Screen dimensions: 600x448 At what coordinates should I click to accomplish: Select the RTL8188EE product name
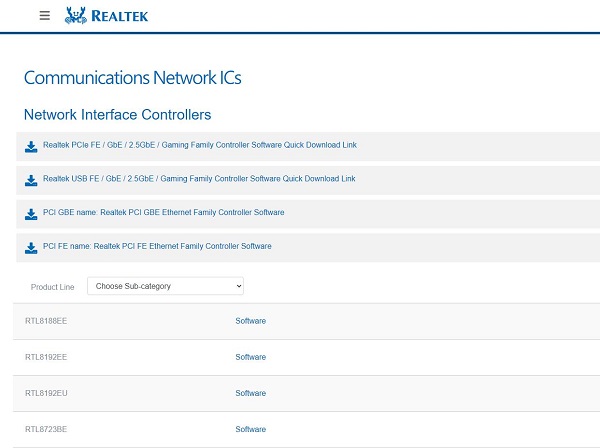[x=46, y=321]
